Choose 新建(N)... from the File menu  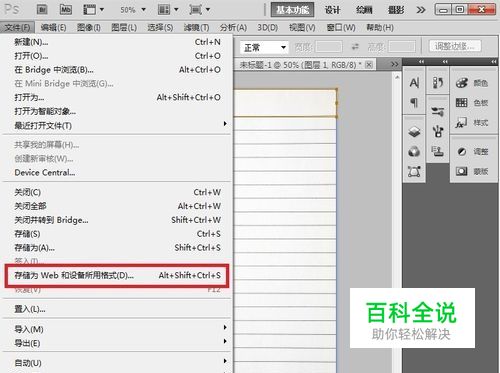tap(117, 42)
